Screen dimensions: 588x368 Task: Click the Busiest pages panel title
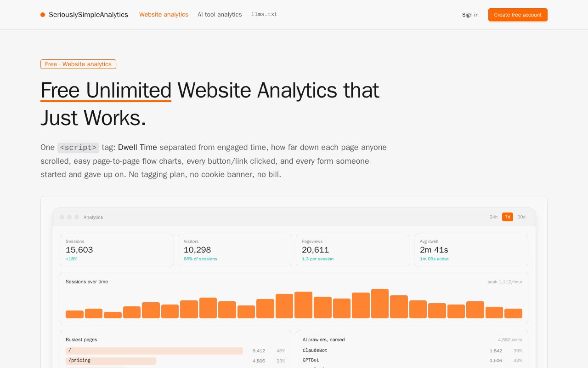(81, 339)
